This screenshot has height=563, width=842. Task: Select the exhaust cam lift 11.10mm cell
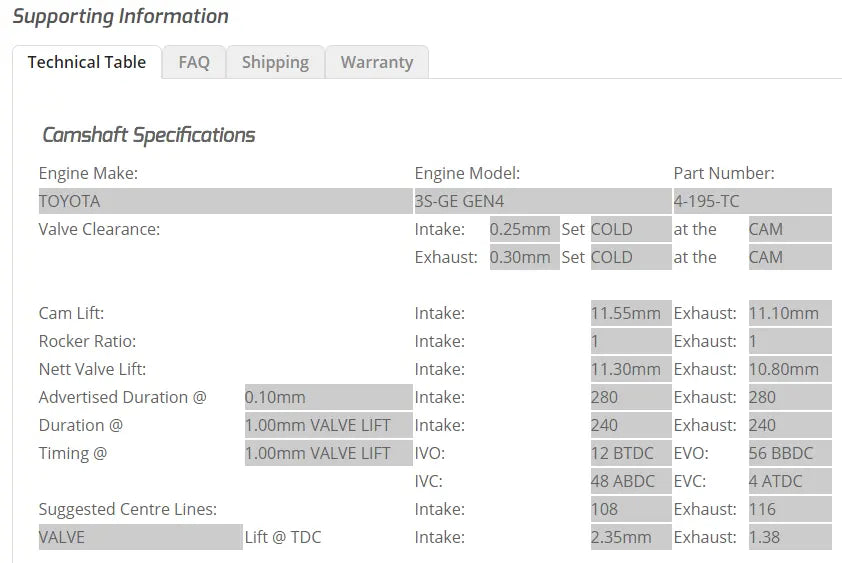coord(790,313)
